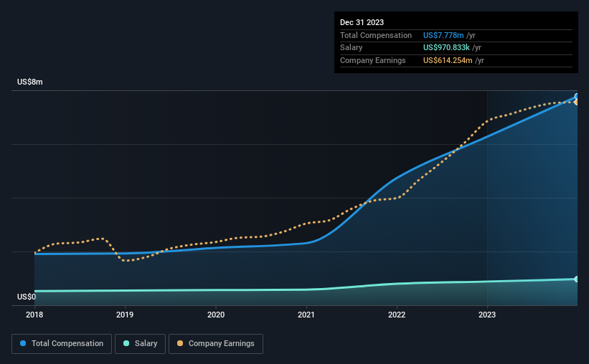Viewport: 589px width, 364px height.
Task: Toggle the Company Earnings legend button
Action: [x=216, y=344]
